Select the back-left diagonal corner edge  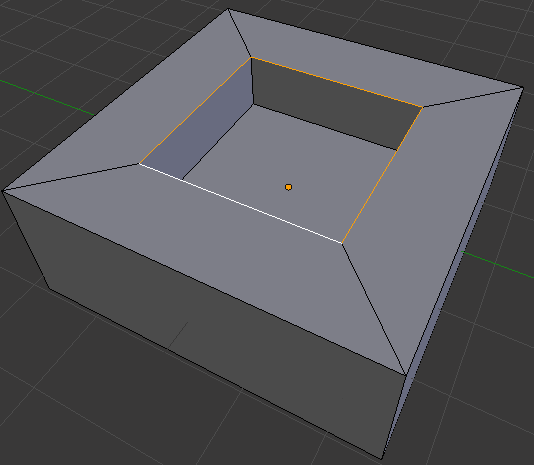(239, 33)
